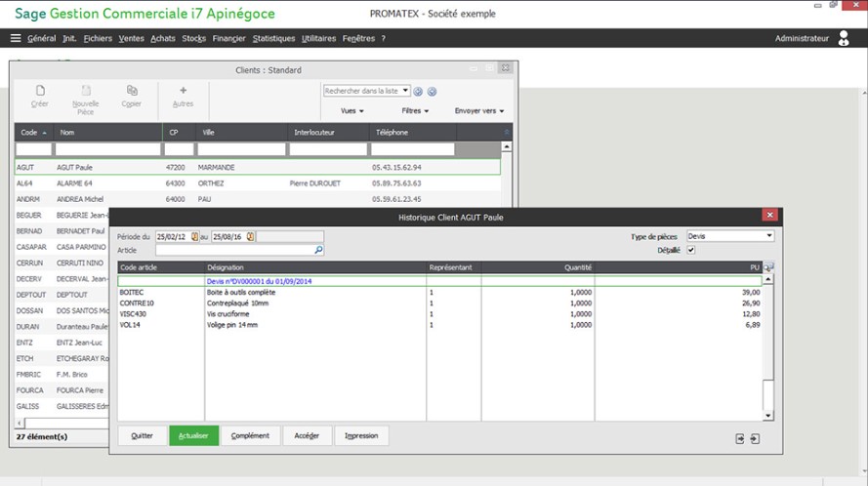Screen dimensions: 868x486
Task: Toggle the Détaillé checkbox
Action: pyautogui.click(x=691, y=250)
